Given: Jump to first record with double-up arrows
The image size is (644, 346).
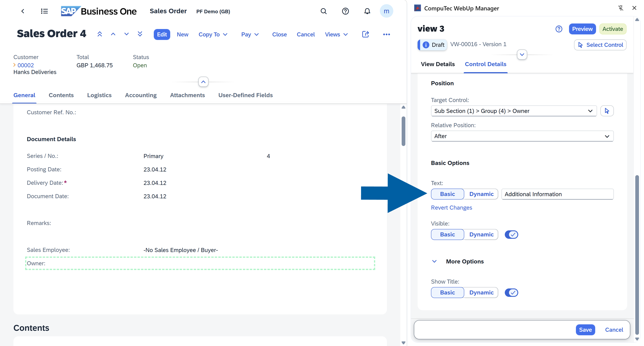Looking at the screenshot, I should point(100,34).
